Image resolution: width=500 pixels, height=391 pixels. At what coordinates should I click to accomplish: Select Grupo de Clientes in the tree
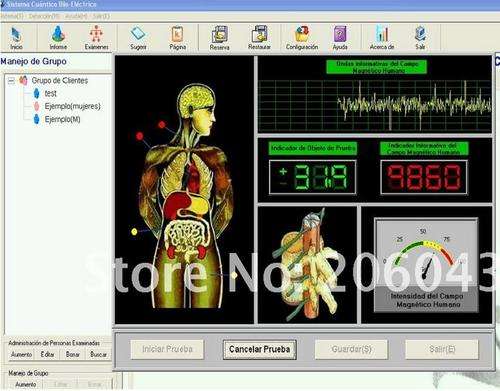(60, 80)
